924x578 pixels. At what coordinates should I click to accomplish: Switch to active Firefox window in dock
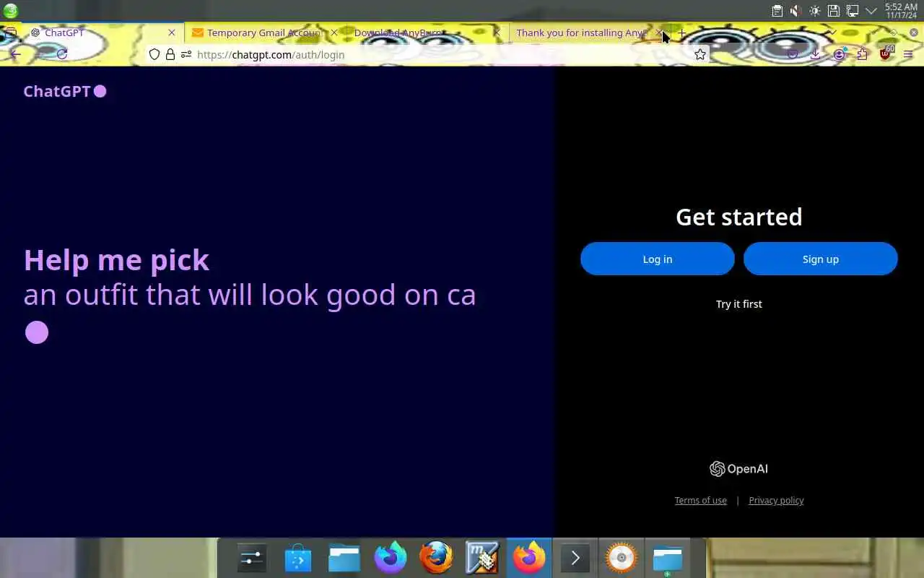pos(529,558)
